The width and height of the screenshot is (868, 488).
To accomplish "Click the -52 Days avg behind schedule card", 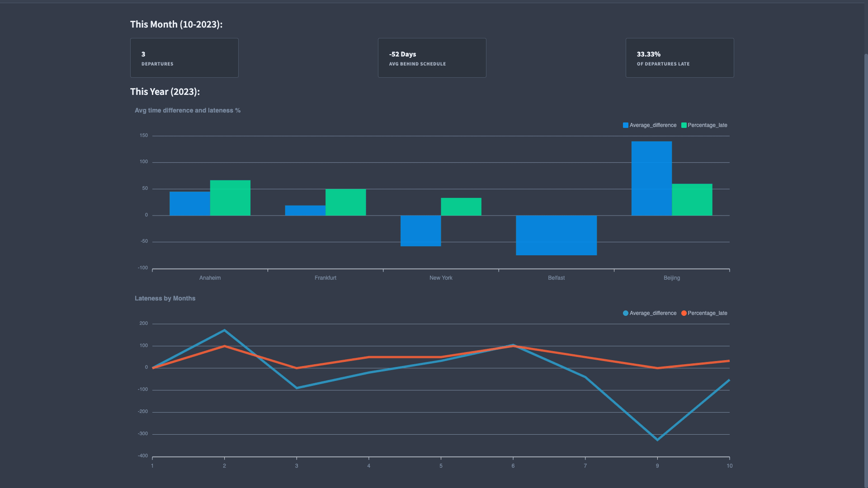I will tap(432, 58).
